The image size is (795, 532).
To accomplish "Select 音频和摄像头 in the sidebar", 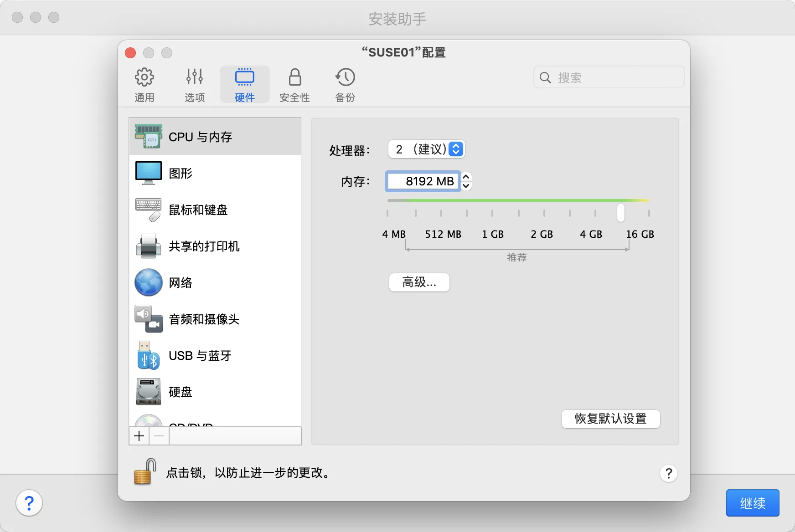I will [204, 319].
